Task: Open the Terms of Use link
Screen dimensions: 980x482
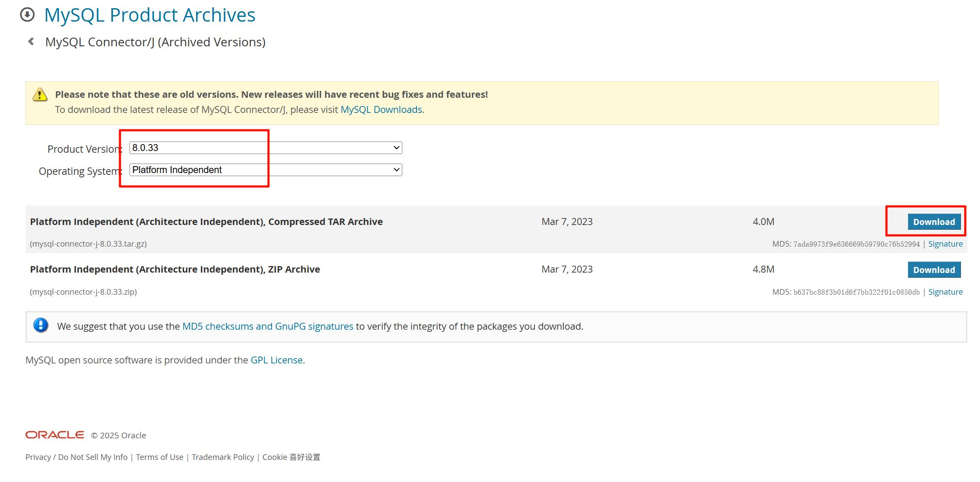Action: (159, 457)
